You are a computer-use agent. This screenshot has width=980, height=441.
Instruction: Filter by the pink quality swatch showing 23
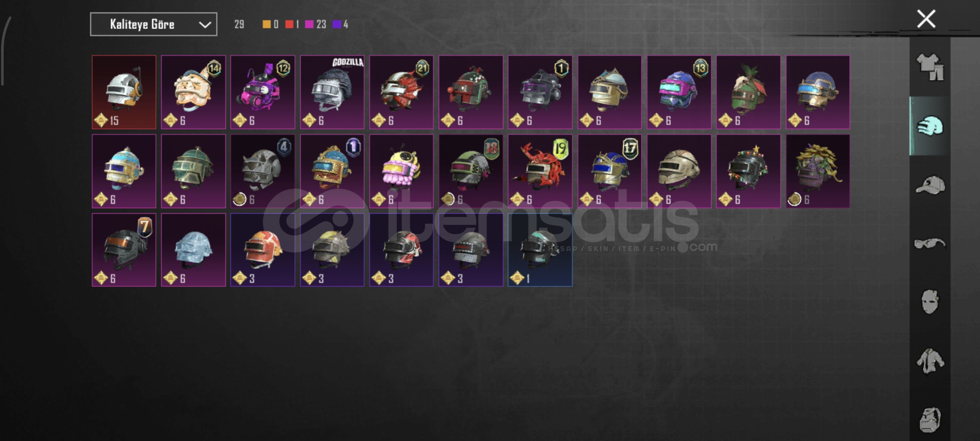click(309, 24)
